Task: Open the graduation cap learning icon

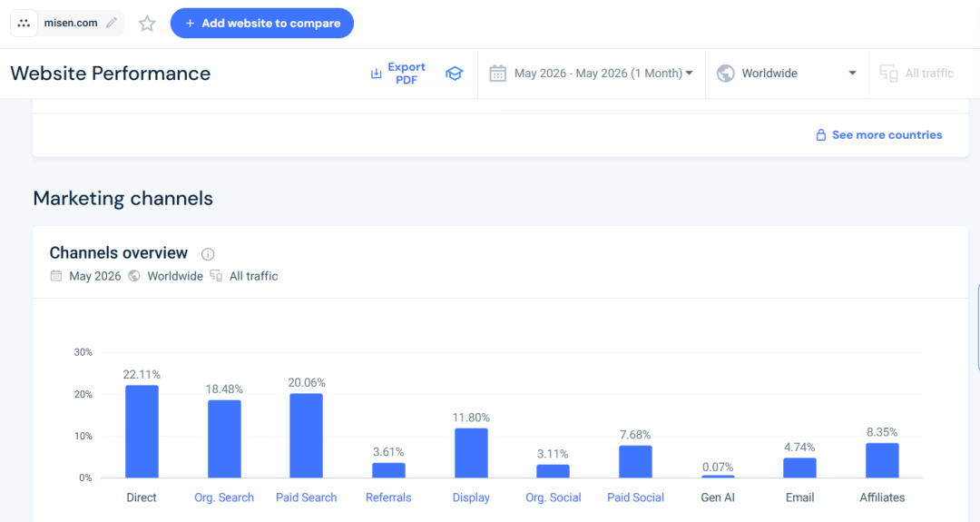Action: click(x=455, y=74)
